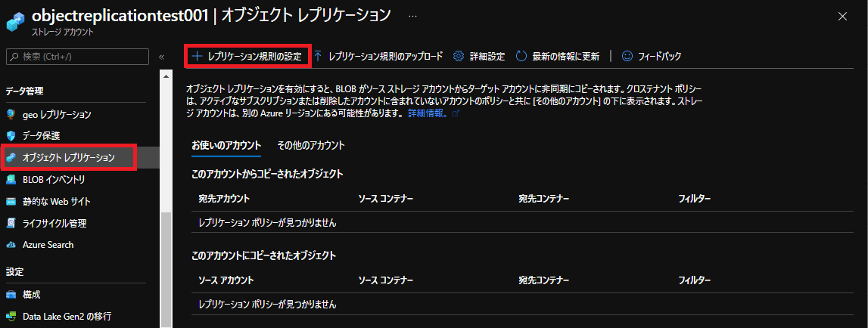The width and height of the screenshot is (868, 328).
Task: Open geo レプリケーション in sidebar
Action: 57,114
